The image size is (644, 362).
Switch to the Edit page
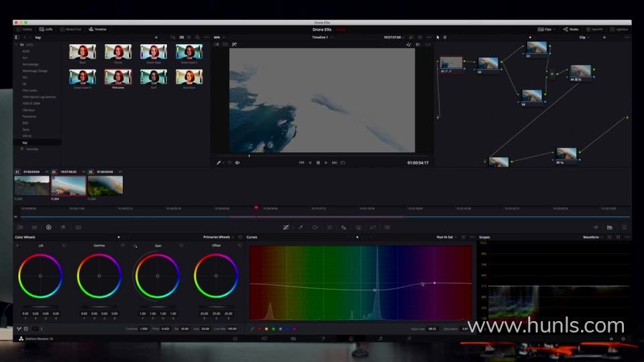[293, 339]
